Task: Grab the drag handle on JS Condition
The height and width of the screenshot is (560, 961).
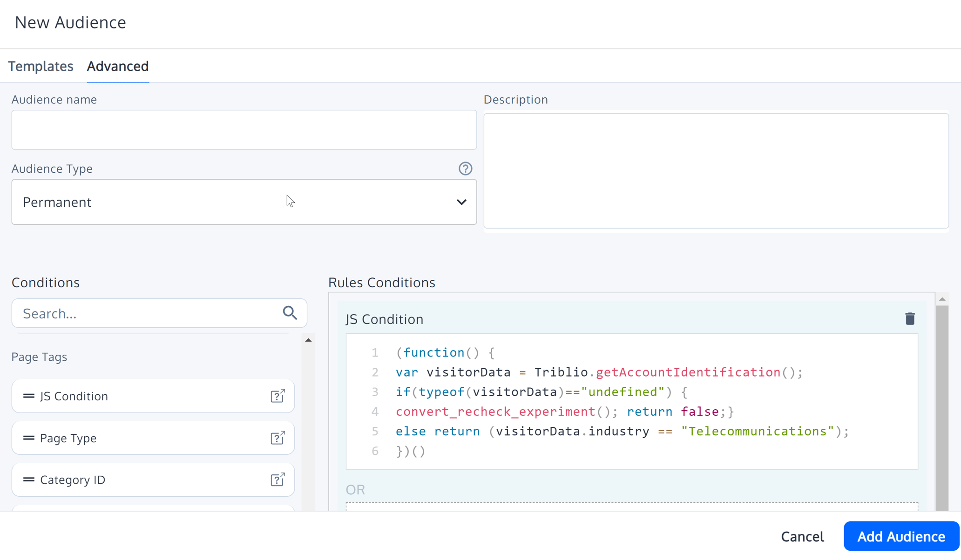Action: pyautogui.click(x=28, y=396)
